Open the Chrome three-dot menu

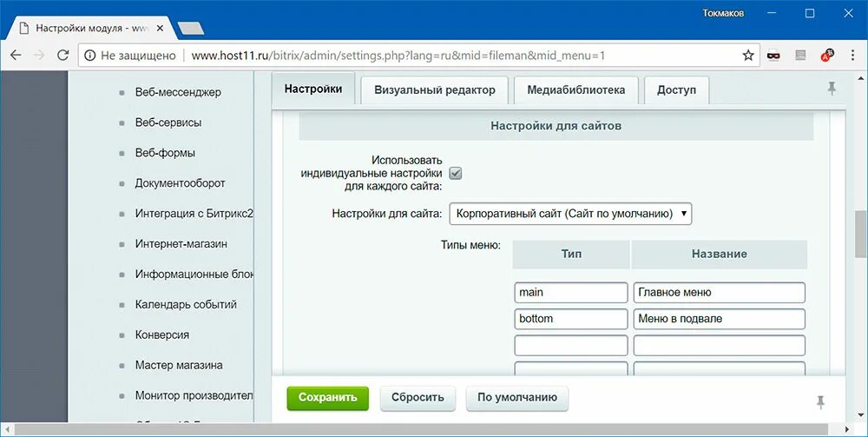[x=853, y=56]
